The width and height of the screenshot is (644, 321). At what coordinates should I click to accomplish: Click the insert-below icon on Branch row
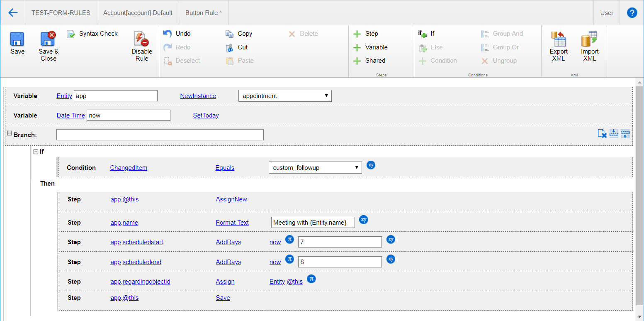pos(614,134)
